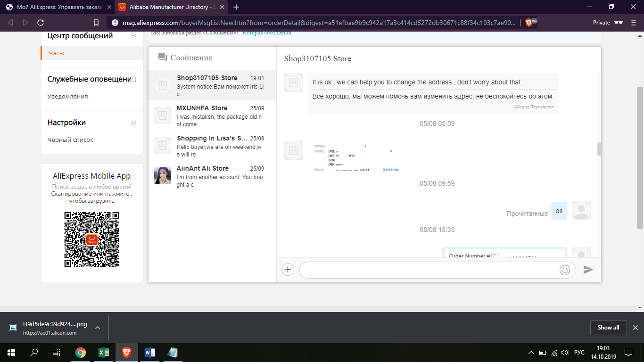Collapse the Служебные оповещения section

coord(133,79)
